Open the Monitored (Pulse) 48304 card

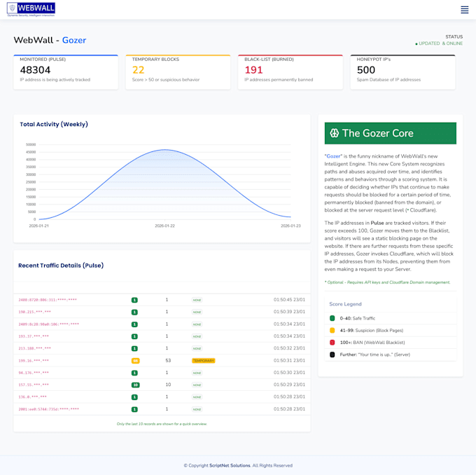(x=66, y=72)
